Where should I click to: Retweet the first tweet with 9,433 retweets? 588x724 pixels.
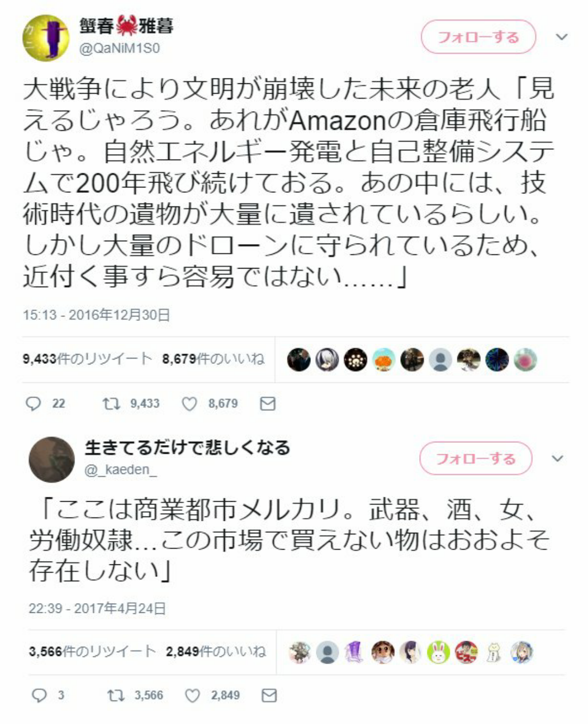pos(111,404)
